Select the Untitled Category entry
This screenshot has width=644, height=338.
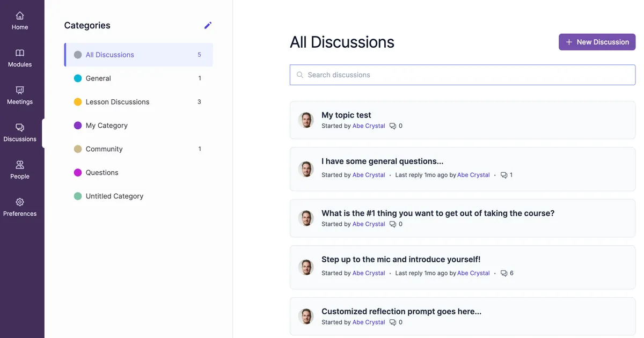tap(114, 196)
